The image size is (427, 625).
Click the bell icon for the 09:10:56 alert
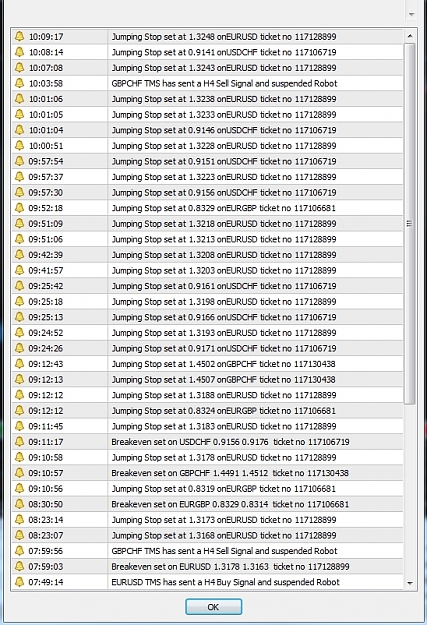(19, 488)
